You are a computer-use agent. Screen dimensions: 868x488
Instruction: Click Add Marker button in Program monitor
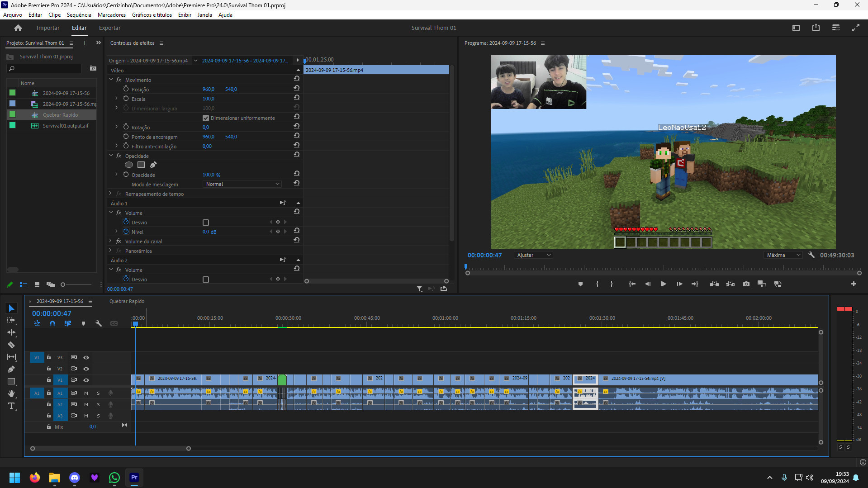580,284
